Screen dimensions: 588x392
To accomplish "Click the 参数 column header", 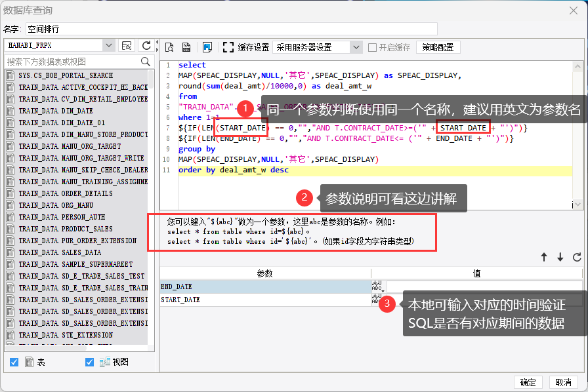I will (265, 273).
